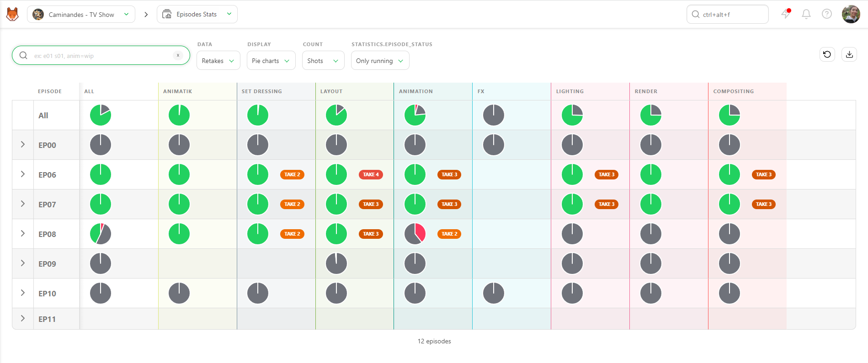The height and width of the screenshot is (363, 868).
Task: Click the LAYOUT column header
Action: (331, 91)
